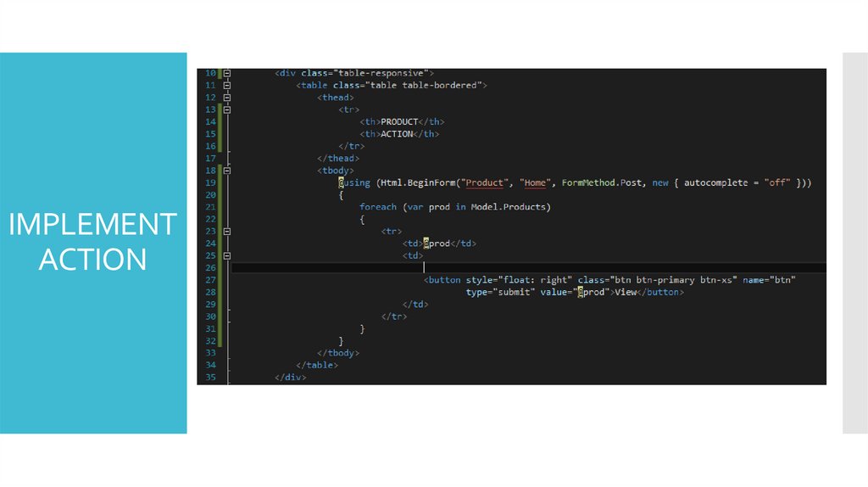
Task: Click the IMPLEMENT ACTION slide title
Action: click(x=92, y=242)
